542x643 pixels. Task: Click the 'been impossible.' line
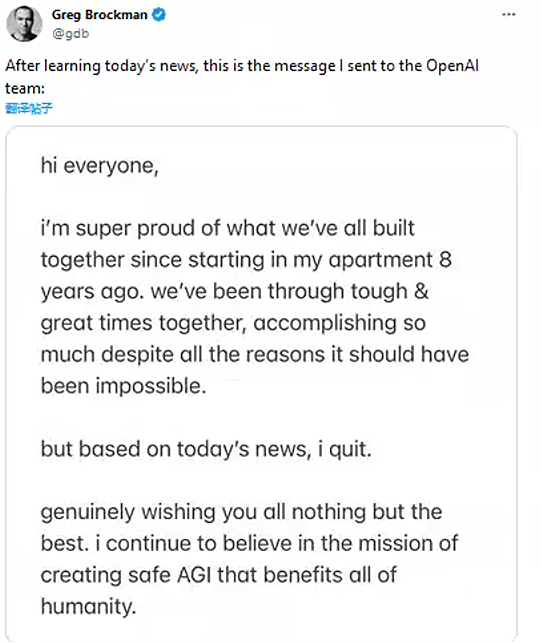[x=123, y=386]
